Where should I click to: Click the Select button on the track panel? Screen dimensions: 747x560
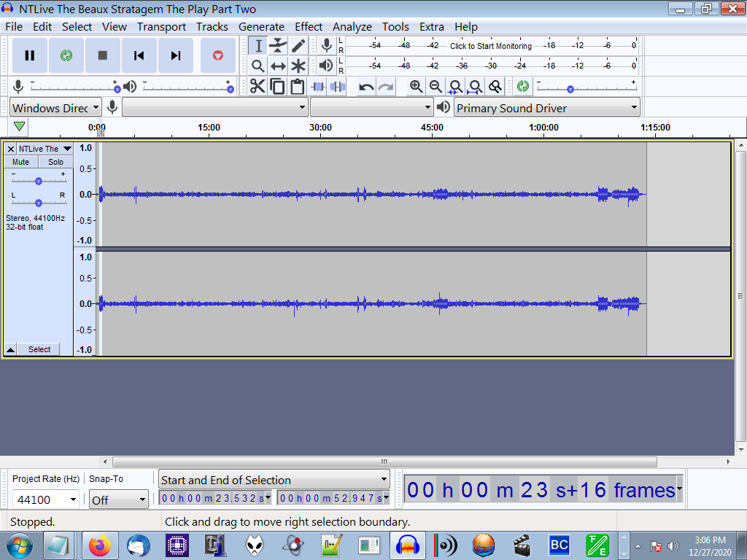click(38, 349)
